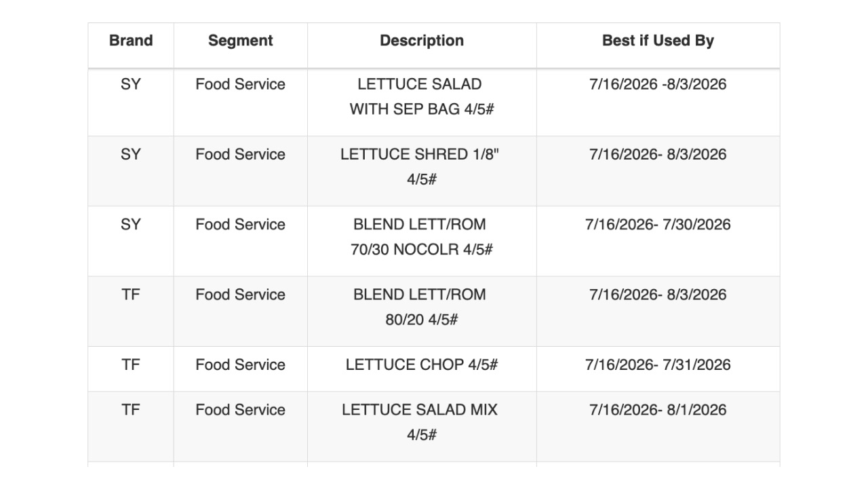Click SY brand in the LETTUCE SHRED row
The height and width of the screenshot is (488, 868).
coord(131,155)
